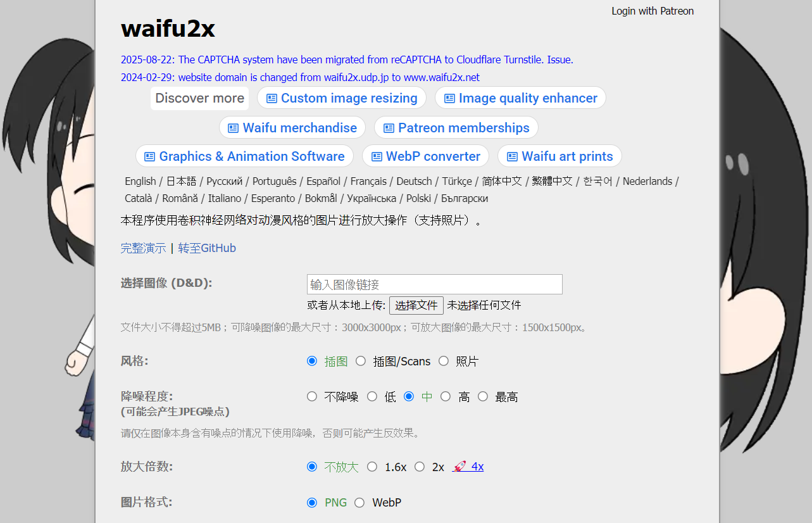Select PNG image format
This screenshot has height=523, width=812.
tap(311, 503)
